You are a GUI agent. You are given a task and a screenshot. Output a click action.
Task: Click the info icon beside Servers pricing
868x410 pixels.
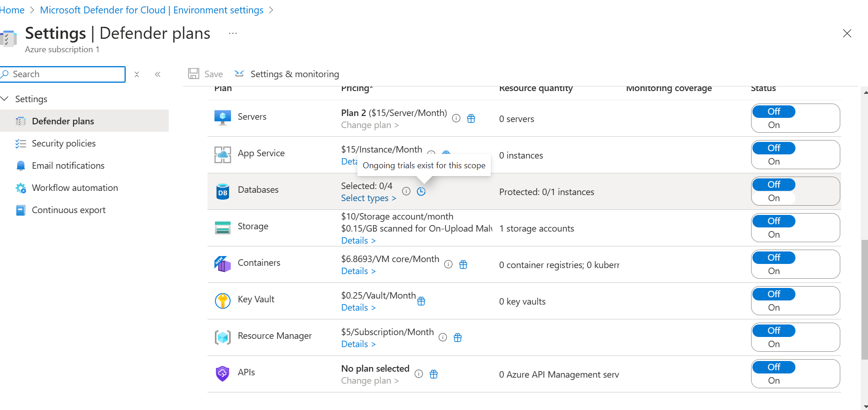point(456,118)
